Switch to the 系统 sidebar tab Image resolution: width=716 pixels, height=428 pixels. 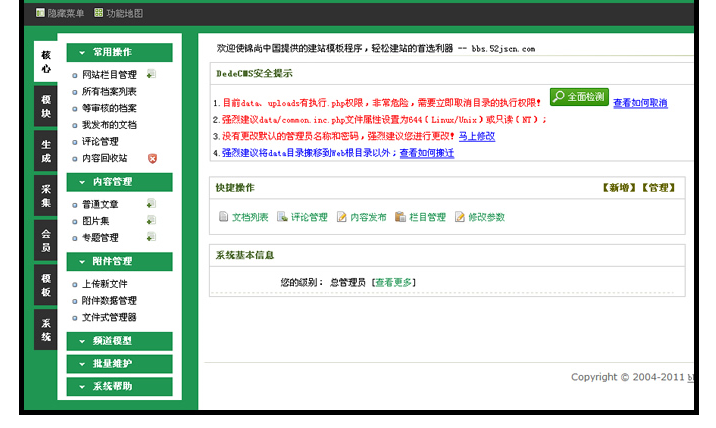point(46,330)
